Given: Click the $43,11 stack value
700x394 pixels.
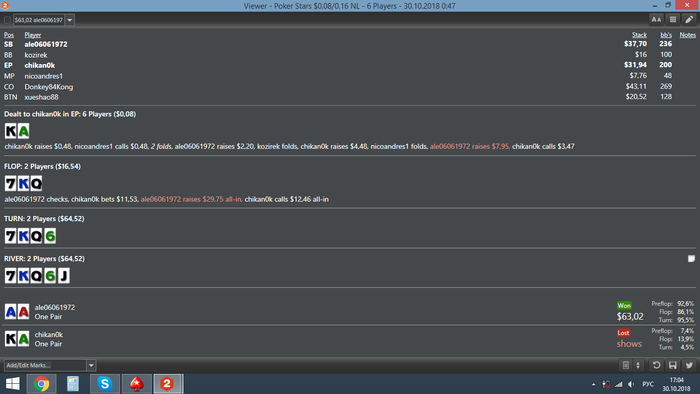Looking at the screenshot, I should click(636, 86).
